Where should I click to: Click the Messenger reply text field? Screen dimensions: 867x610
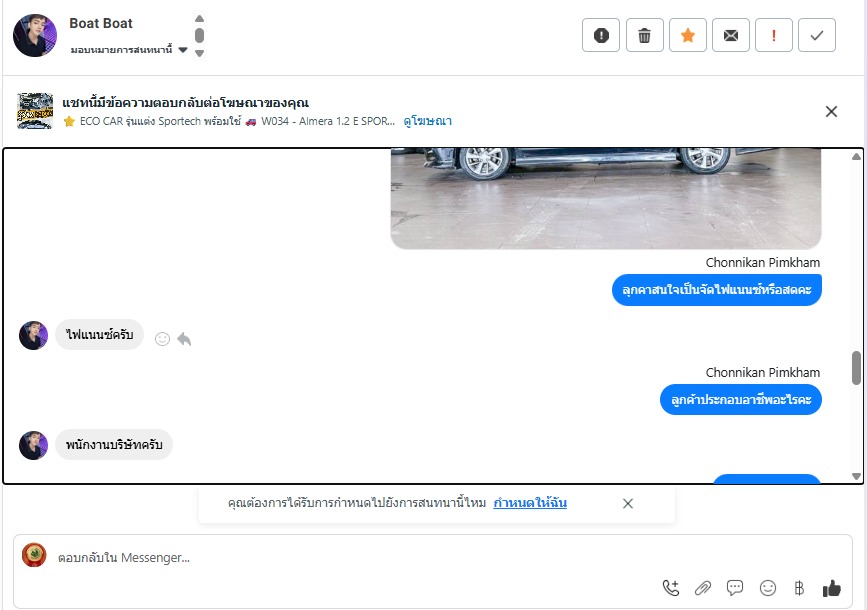[x=354, y=557]
